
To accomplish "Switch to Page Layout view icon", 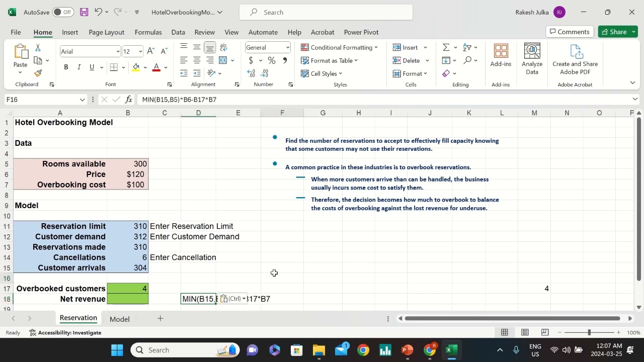I will tap(525, 332).
